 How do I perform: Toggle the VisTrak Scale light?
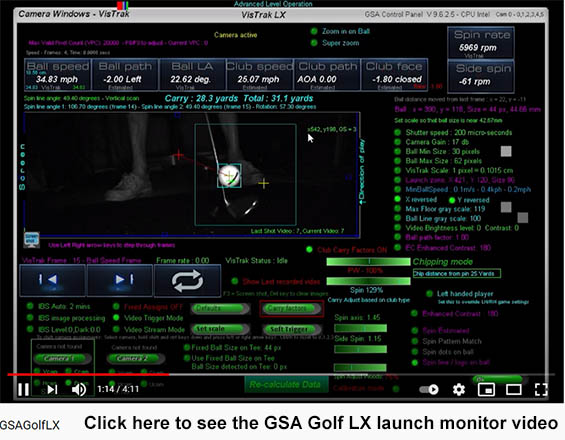tap(397, 170)
